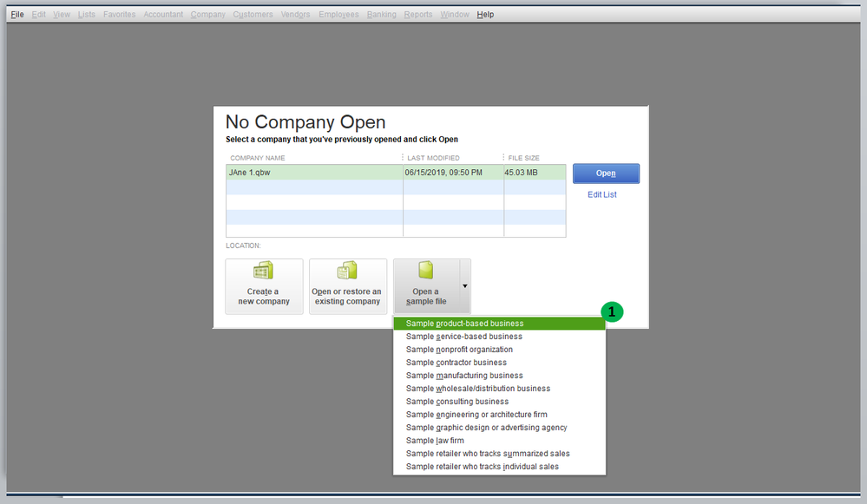The width and height of the screenshot is (867, 504).
Task: Open the Reports menu
Action: [418, 15]
